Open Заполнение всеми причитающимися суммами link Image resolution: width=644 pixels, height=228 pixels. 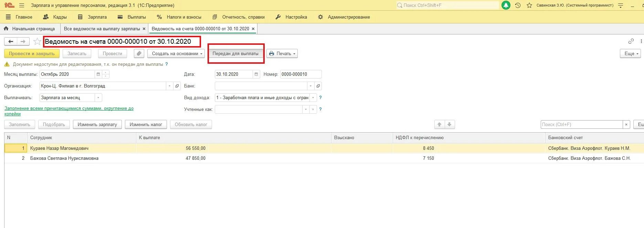(x=69, y=111)
